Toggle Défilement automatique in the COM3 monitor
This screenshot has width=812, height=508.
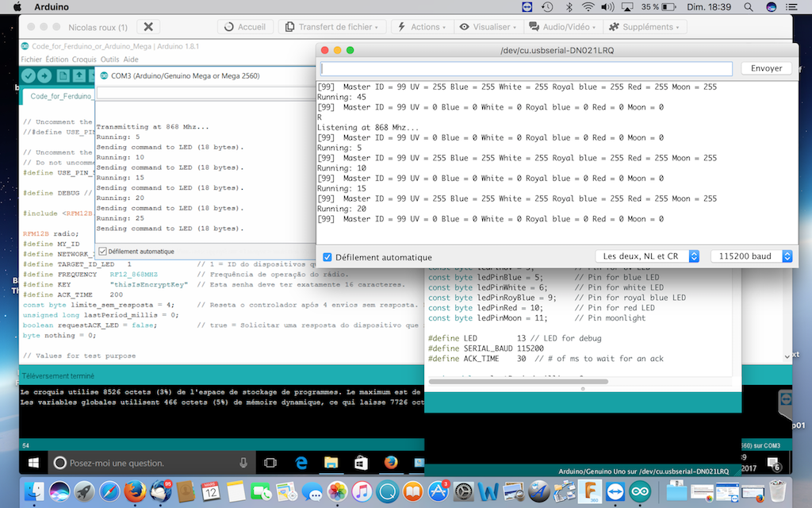[101, 251]
